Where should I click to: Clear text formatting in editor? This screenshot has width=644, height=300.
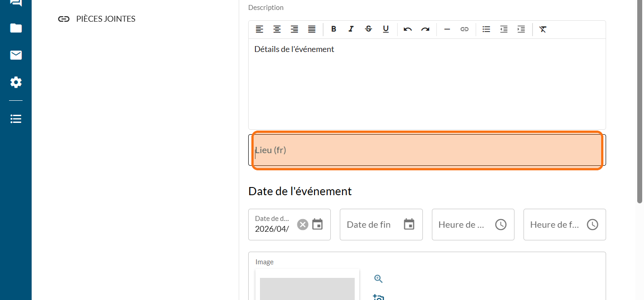tap(543, 29)
